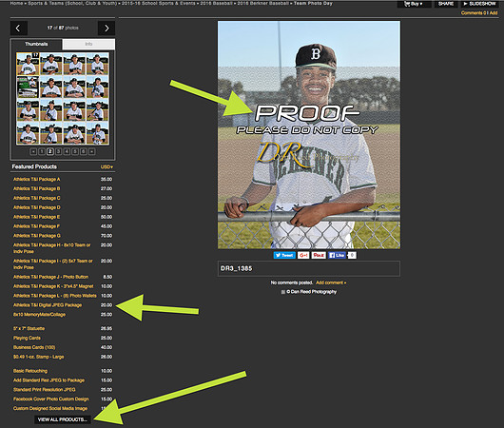Screen dimensions: 504x428
Task: Select Athletics T&I Package B
Action: [x=37, y=188]
